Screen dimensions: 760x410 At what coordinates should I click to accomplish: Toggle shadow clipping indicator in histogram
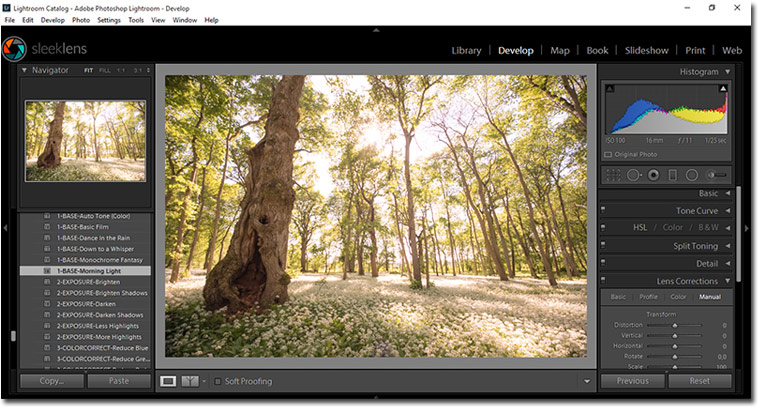coord(610,88)
